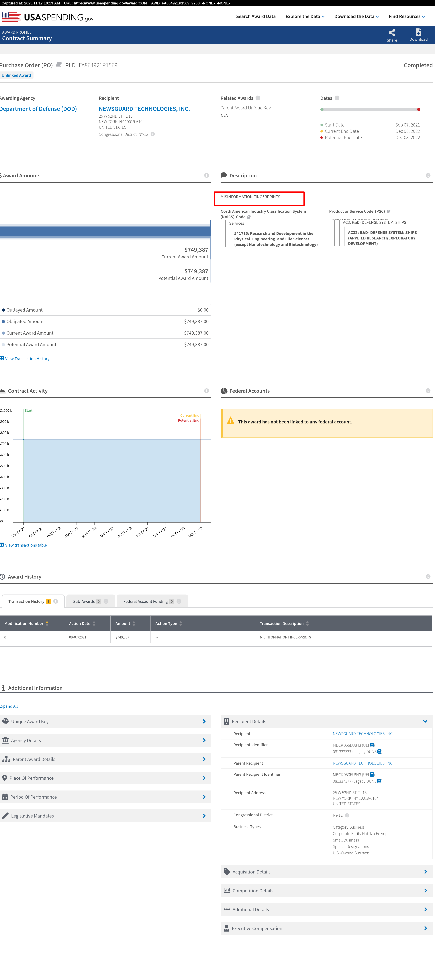Sort table by Modification Number arrows
The width and height of the screenshot is (435, 980).
(47, 624)
